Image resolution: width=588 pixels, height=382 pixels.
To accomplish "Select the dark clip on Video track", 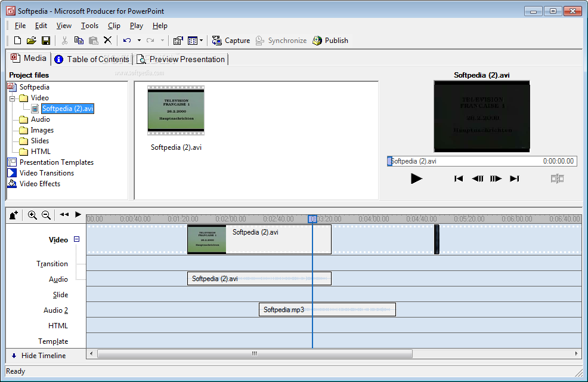I will [437, 239].
